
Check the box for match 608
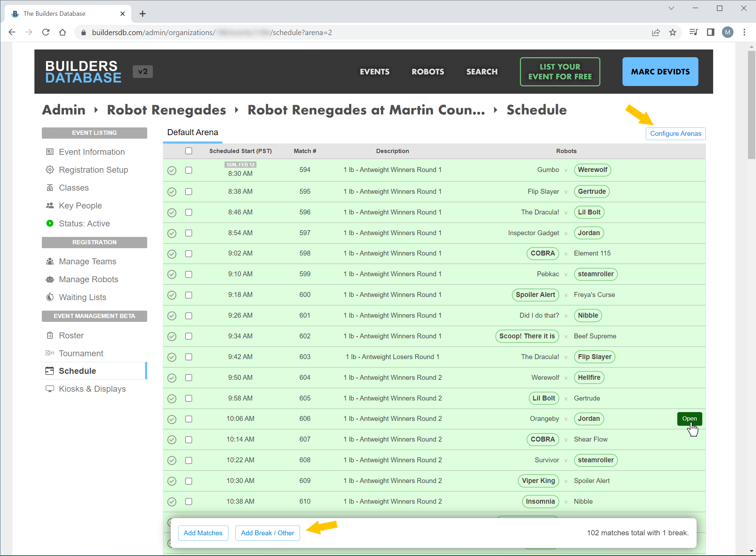click(189, 461)
